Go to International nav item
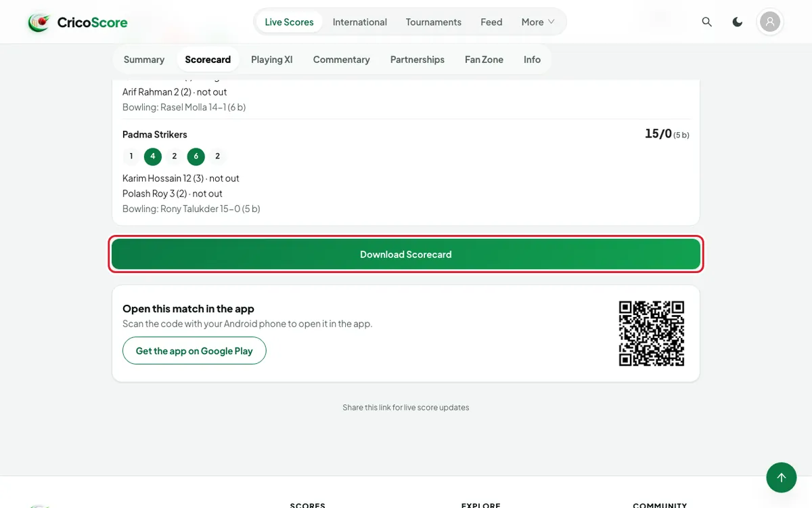This screenshot has width=812, height=508. pos(360,22)
